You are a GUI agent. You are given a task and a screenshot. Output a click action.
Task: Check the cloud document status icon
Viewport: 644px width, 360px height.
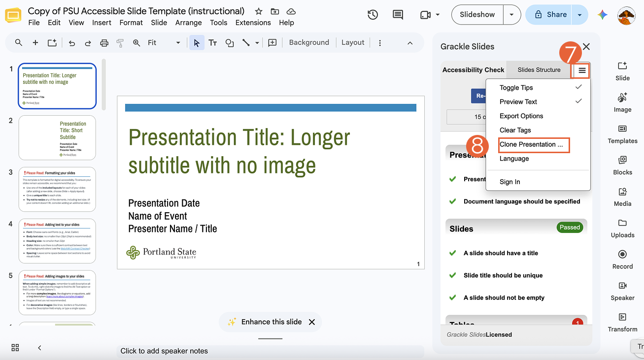[x=291, y=11]
